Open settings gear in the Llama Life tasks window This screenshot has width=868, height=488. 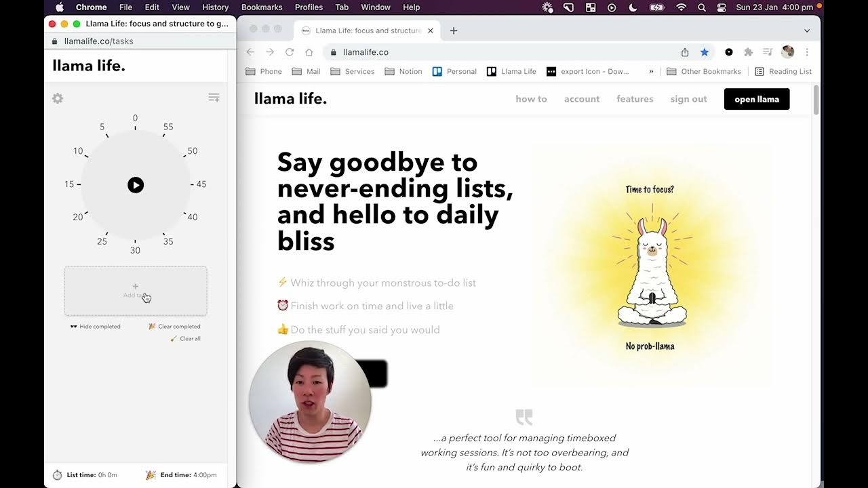58,98
